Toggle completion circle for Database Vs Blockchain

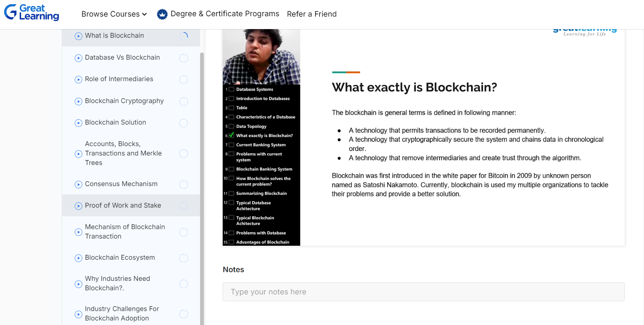point(184,58)
